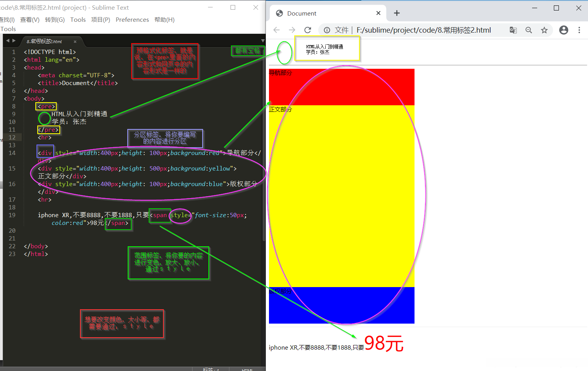Click the large red 98元 text in browser
The image size is (588, 371).
[x=384, y=343]
